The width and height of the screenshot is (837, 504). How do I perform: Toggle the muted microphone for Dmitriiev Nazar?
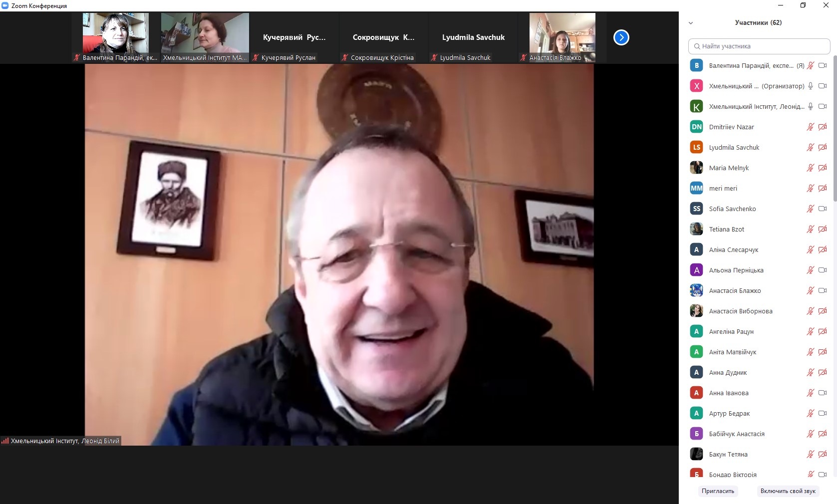point(811,127)
